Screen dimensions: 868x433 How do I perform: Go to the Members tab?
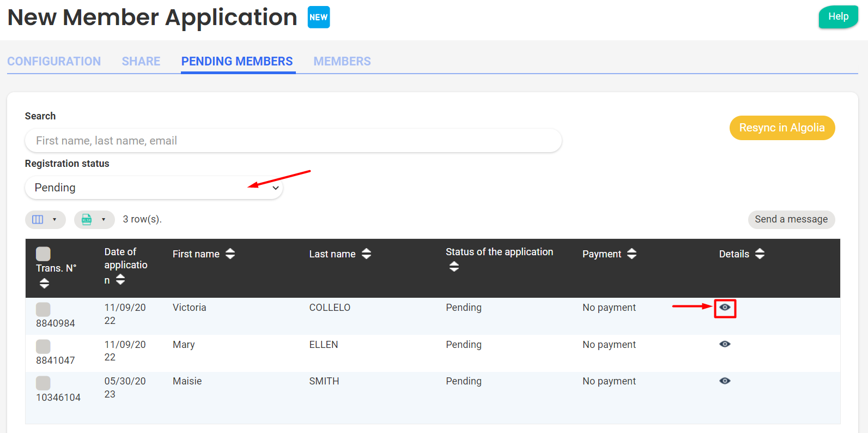(x=342, y=61)
